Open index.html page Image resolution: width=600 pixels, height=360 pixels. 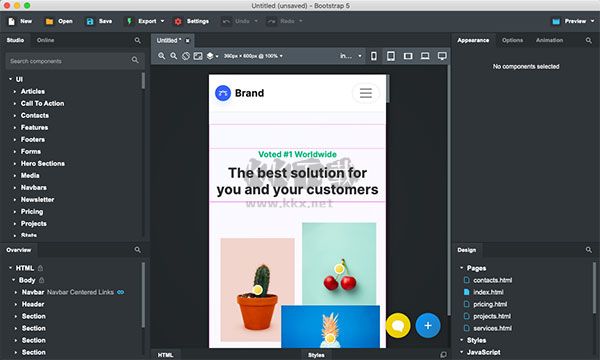pyautogui.click(x=488, y=292)
